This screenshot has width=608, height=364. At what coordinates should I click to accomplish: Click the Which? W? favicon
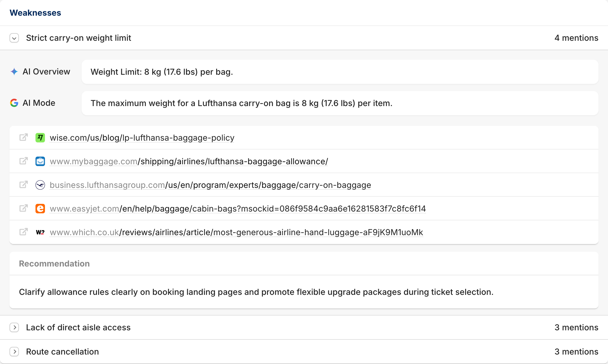pos(40,232)
